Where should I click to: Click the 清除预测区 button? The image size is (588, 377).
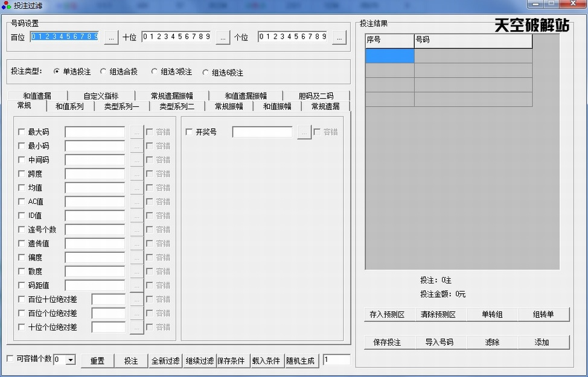point(438,314)
